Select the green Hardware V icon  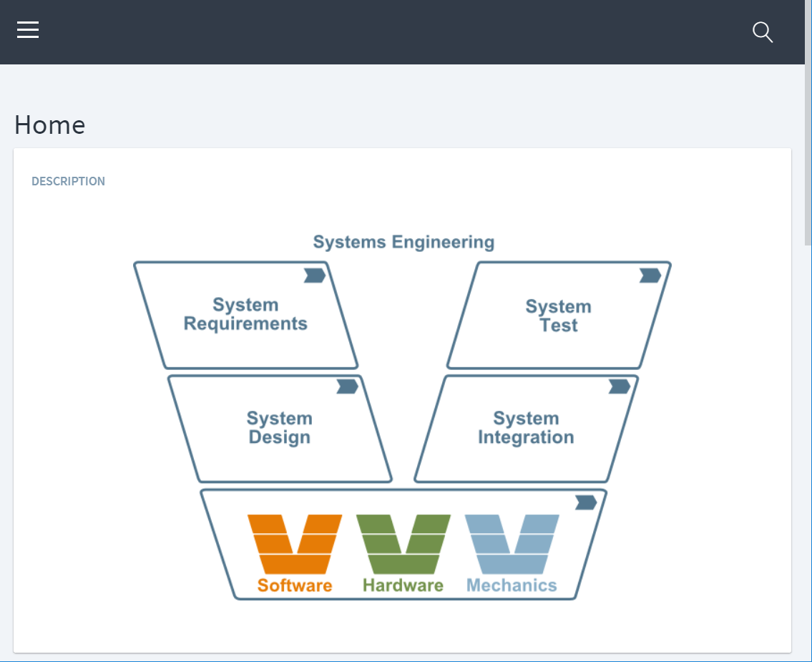coord(403,543)
